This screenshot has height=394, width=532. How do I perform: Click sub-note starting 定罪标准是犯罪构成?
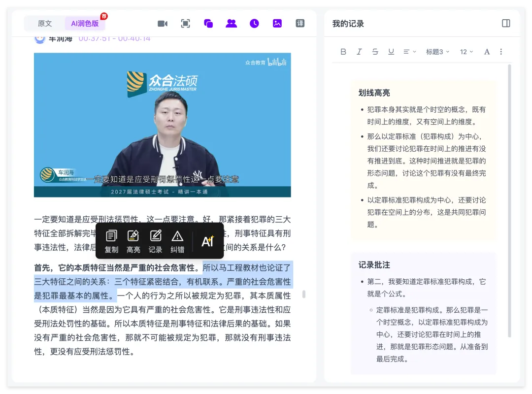coord(432,334)
